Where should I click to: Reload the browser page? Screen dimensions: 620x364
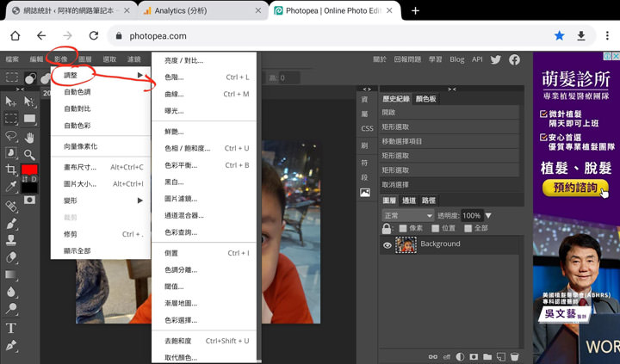[94, 36]
